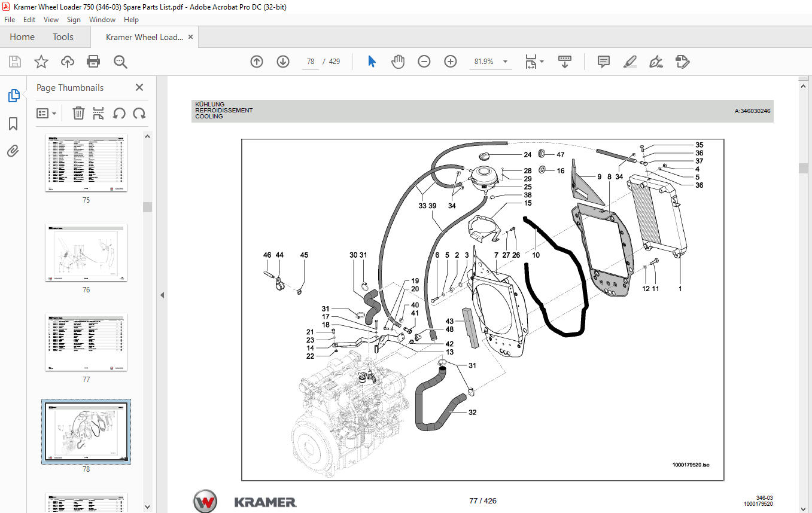Viewport: 812px width, 513px height.
Task: Click the thumbnails scrollbar handle
Action: 147,207
